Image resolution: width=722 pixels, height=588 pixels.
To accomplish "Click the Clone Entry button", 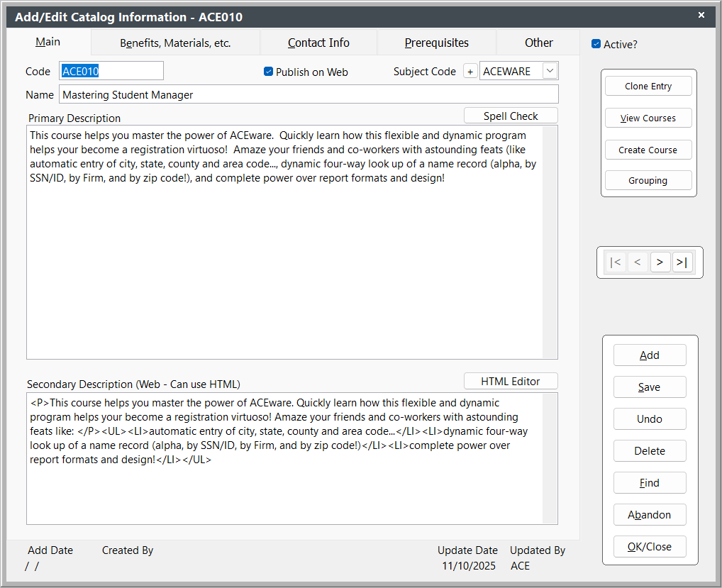I will [648, 86].
